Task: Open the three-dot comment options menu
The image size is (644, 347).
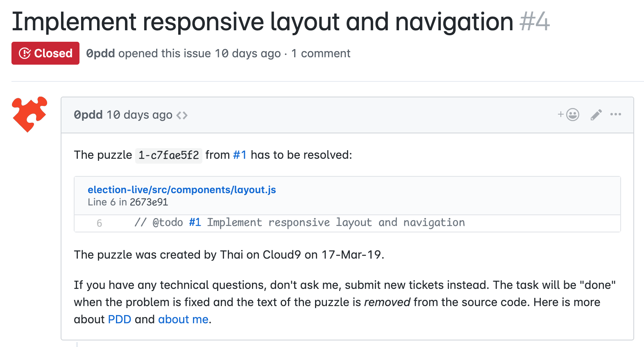Action: [615, 115]
